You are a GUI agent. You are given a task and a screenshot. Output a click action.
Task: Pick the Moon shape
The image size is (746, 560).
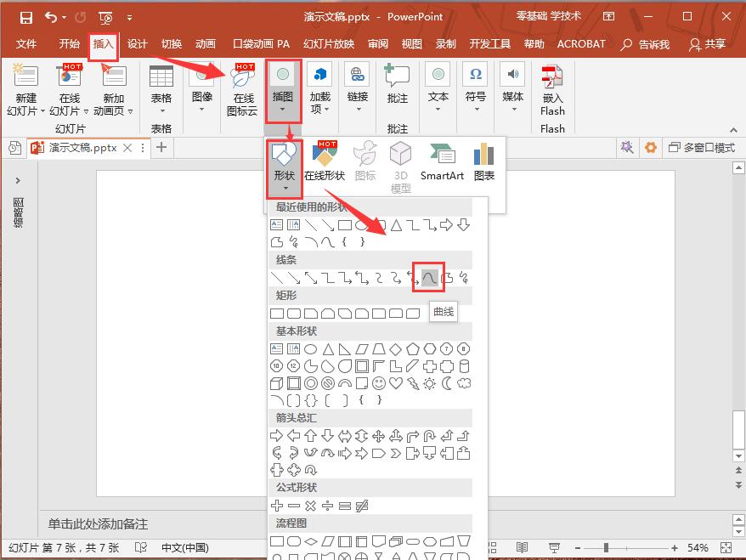pyautogui.click(x=447, y=383)
